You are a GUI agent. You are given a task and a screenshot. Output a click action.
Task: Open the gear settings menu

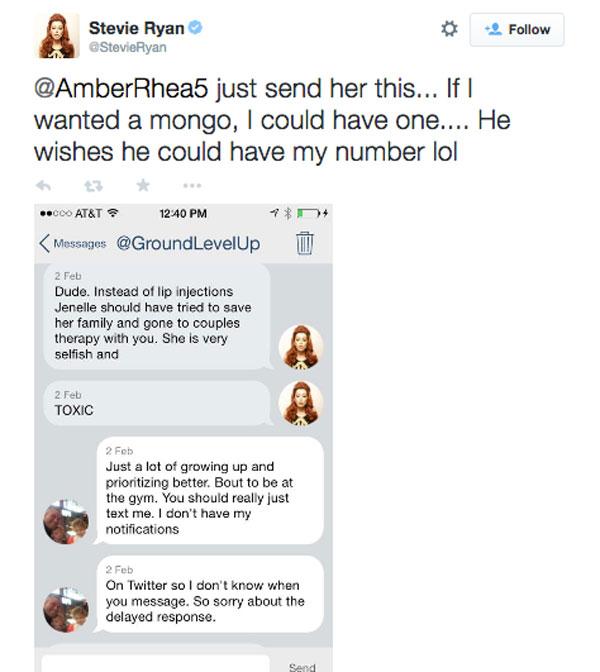pos(449,29)
